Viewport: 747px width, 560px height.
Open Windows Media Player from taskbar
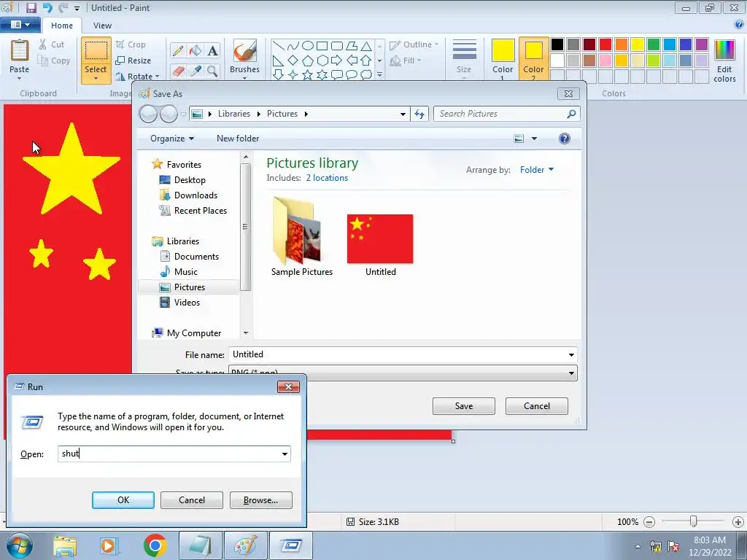click(x=108, y=545)
